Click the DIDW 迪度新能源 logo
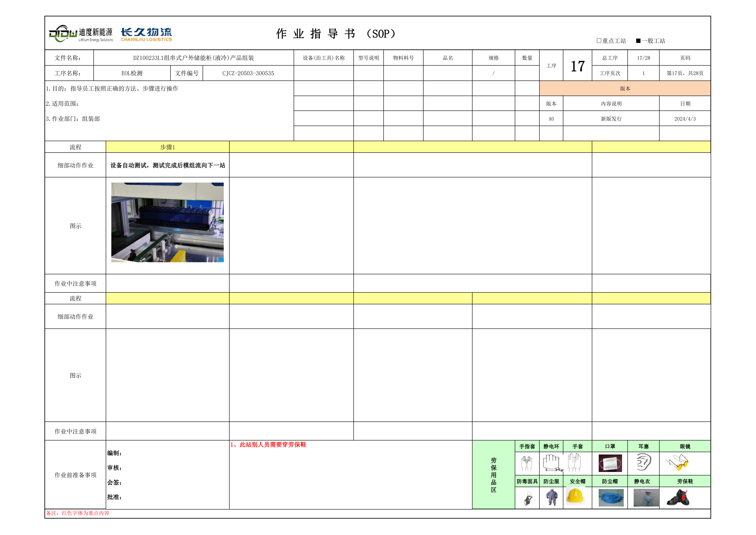The width and height of the screenshot is (756, 535). (x=81, y=34)
